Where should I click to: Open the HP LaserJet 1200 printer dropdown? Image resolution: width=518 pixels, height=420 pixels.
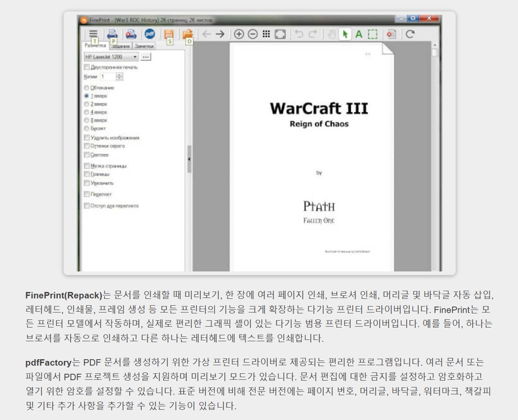(x=111, y=57)
